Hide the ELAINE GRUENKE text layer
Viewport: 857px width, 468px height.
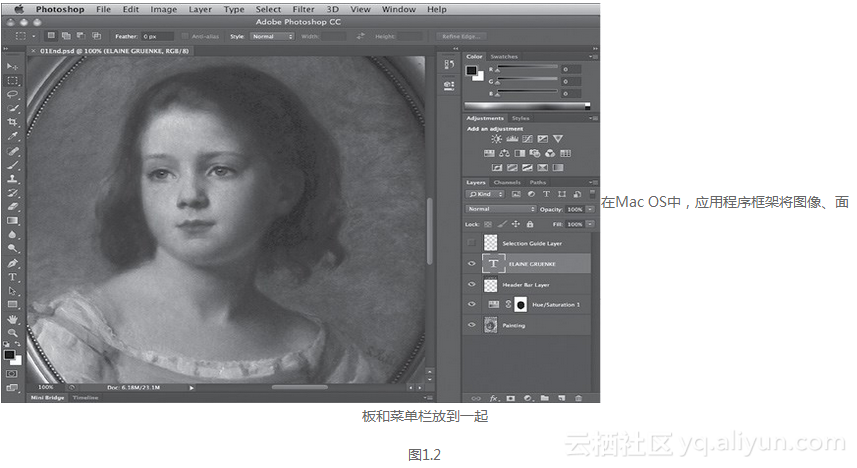coord(472,264)
